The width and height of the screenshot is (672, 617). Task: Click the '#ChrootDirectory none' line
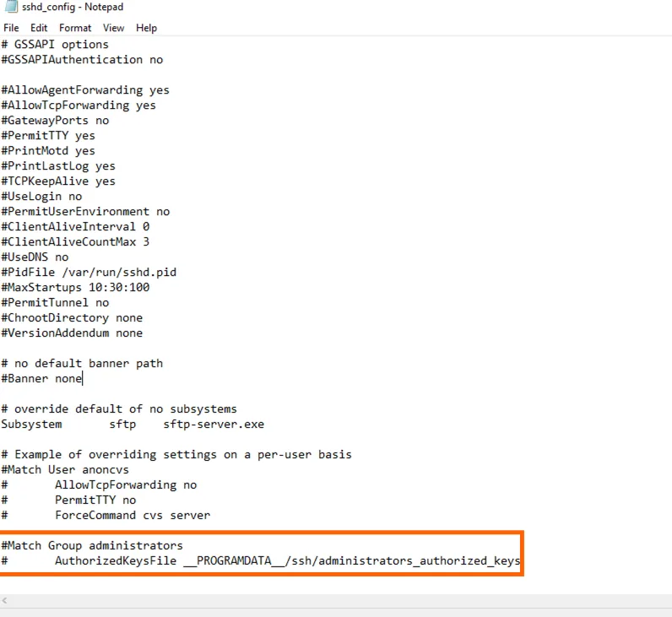pyautogui.click(x=72, y=318)
